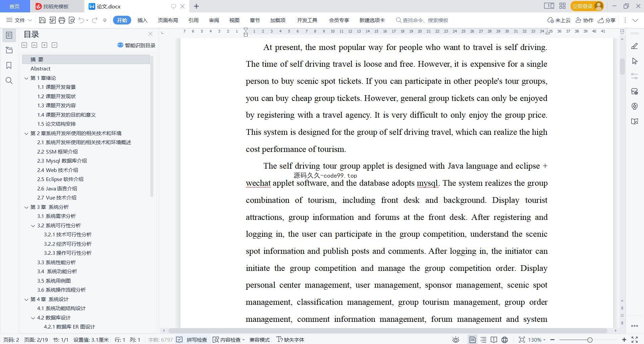Click 智能识别目录 button
The image size is (644, 344).
(x=136, y=45)
